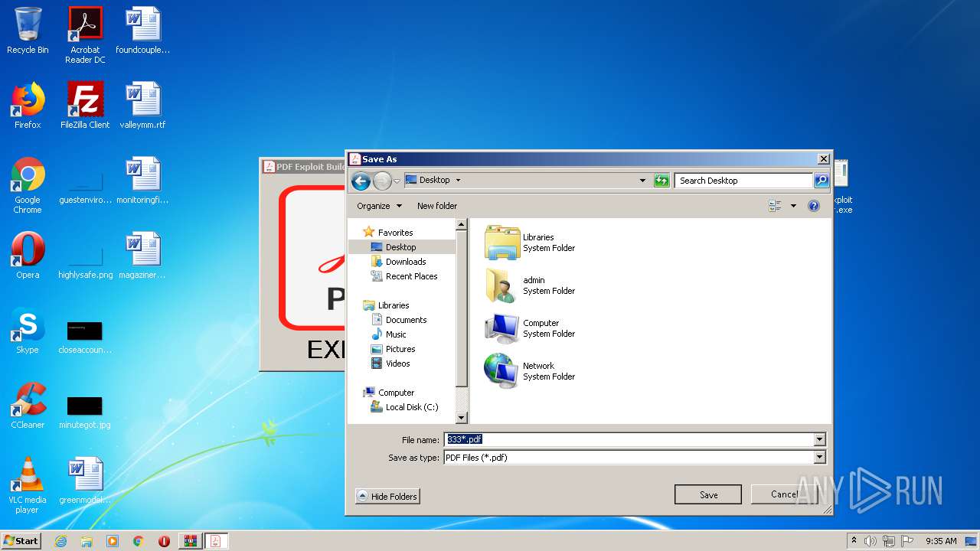Select Recent Places in navigation pane
980x551 pixels.
click(x=404, y=276)
